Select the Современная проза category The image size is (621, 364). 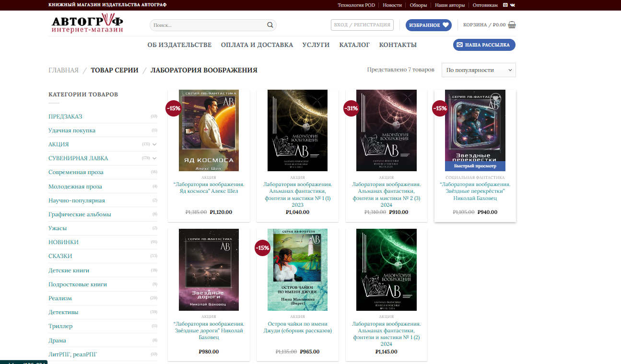tap(76, 172)
